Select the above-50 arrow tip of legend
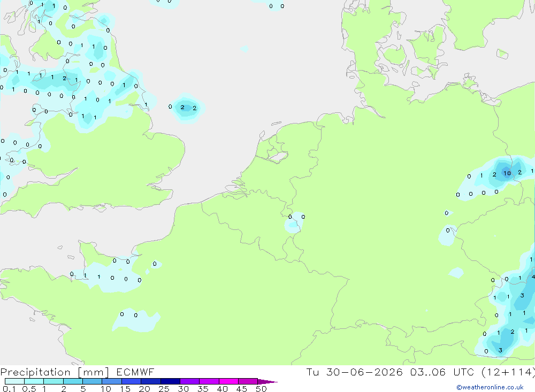The image size is (535, 392). (267, 382)
